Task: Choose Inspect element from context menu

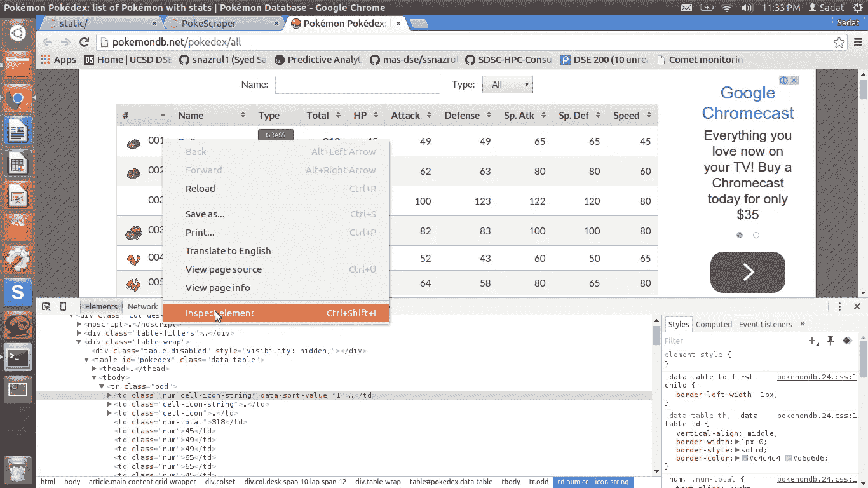Action: coord(275,313)
